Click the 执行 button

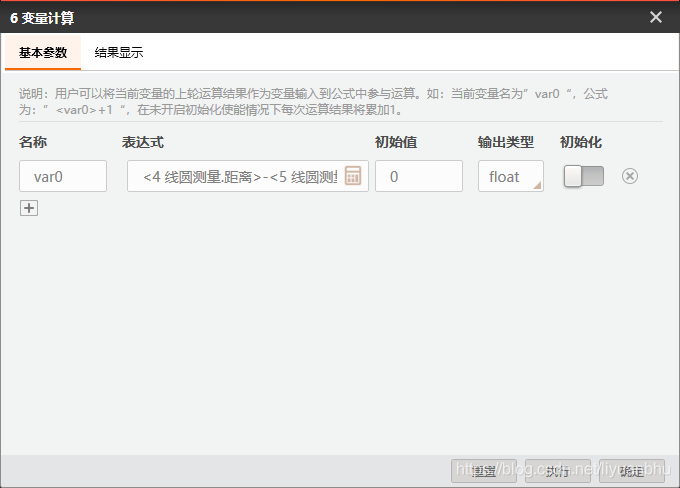pyautogui.click(x=558, y=471)
